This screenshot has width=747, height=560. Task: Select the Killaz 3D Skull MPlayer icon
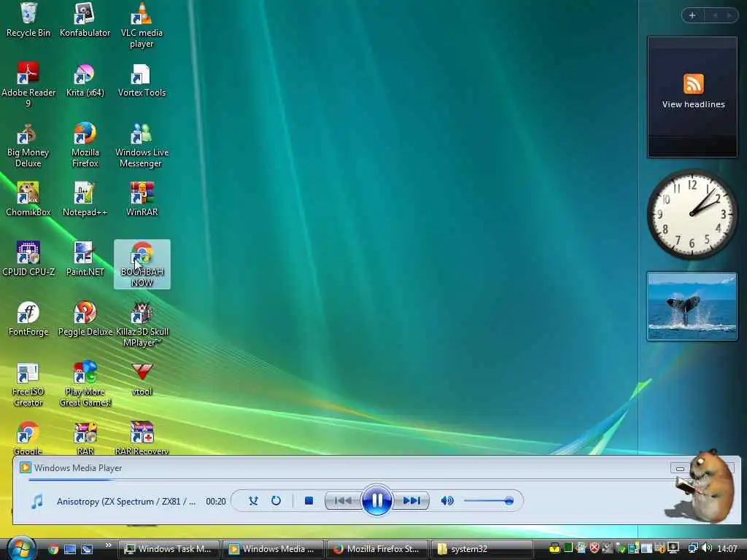tap(142, 324)
